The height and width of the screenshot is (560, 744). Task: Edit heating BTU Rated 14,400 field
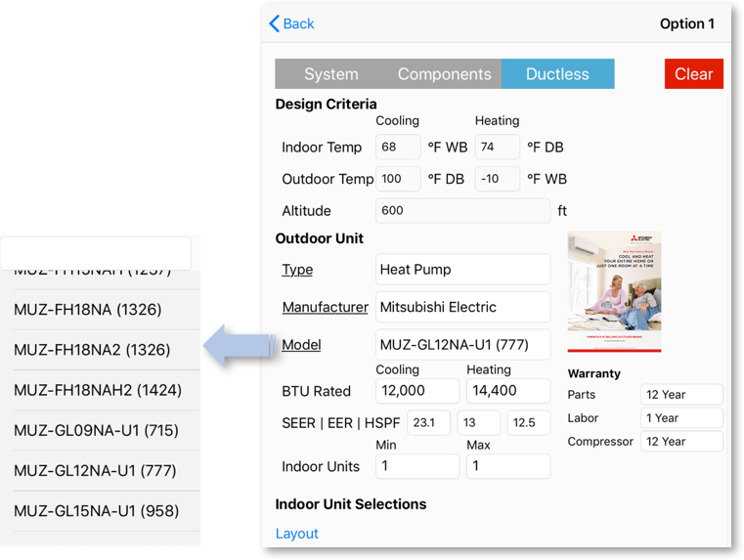pyautogui.click(x=508, y=391)
